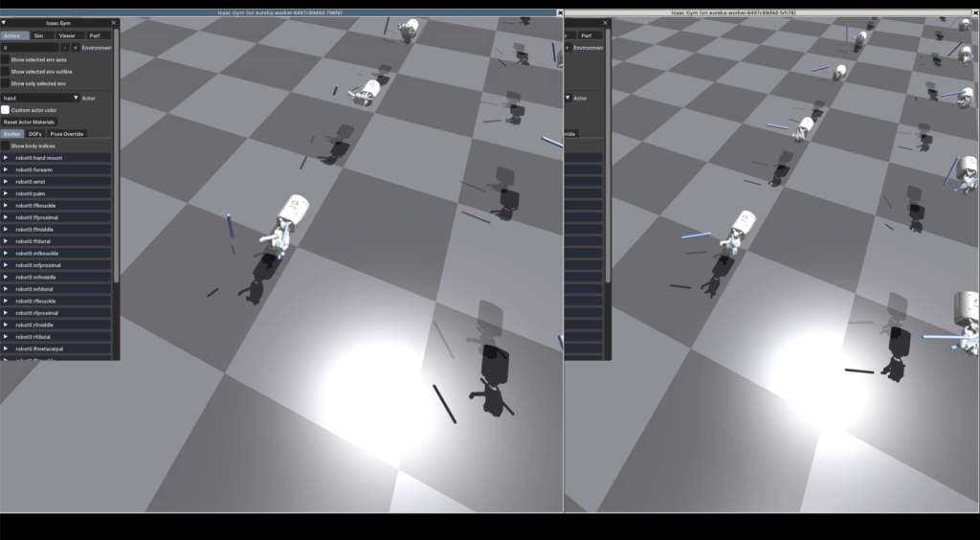
Task: Expand robot0:forearm body
Action: click(x=6, y=170)
